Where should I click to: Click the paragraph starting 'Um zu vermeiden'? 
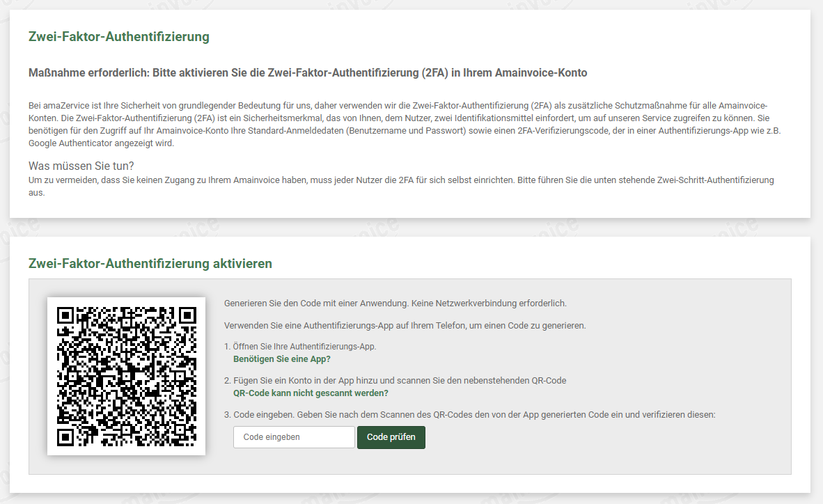[x=401, y=187]
